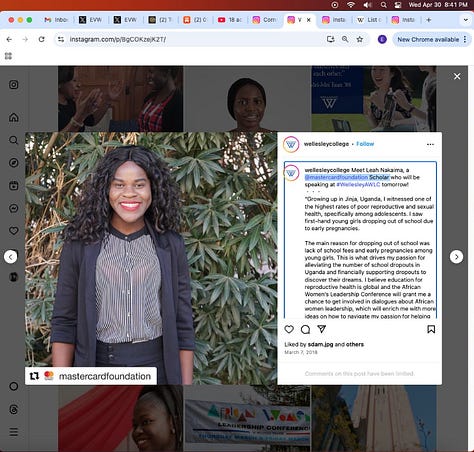
Task: Click the mastercardfoundation repost tag on the photo
Action: pos(91,376)
